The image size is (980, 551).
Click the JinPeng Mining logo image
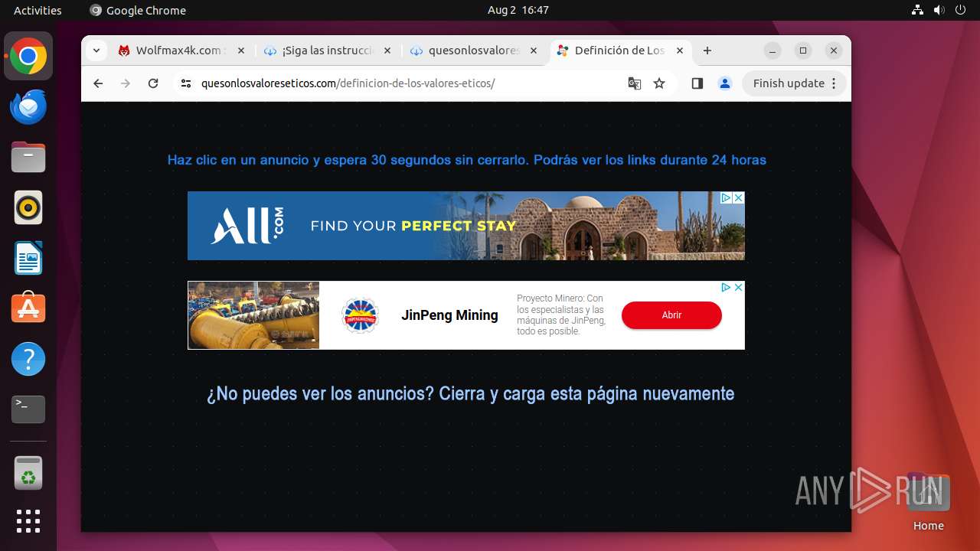[360, 315]
